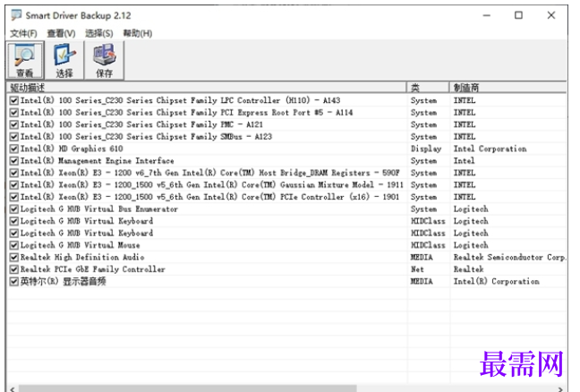The width and height of the screenshot is (580, 392).
Task: Minimize the Smart Driver Backup window
Action: [x=487, y=15]
